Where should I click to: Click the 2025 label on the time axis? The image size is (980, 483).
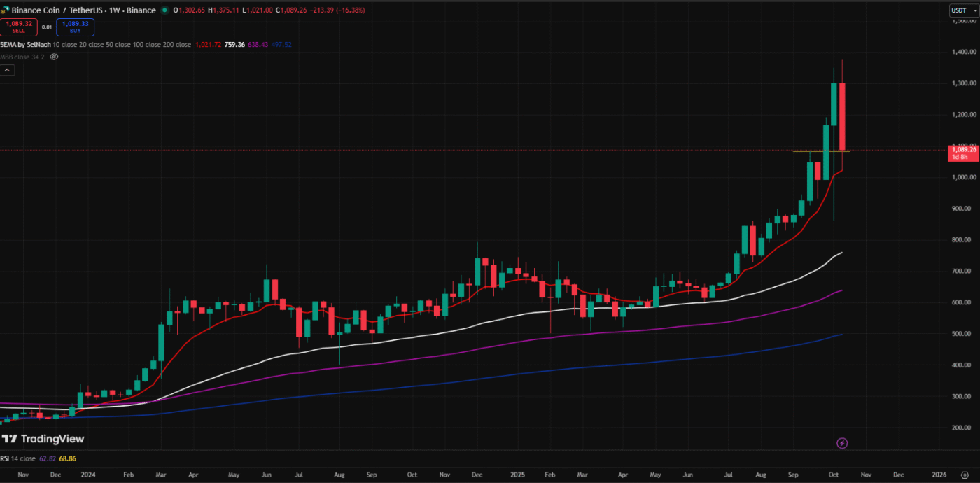[x=518, y=474]
